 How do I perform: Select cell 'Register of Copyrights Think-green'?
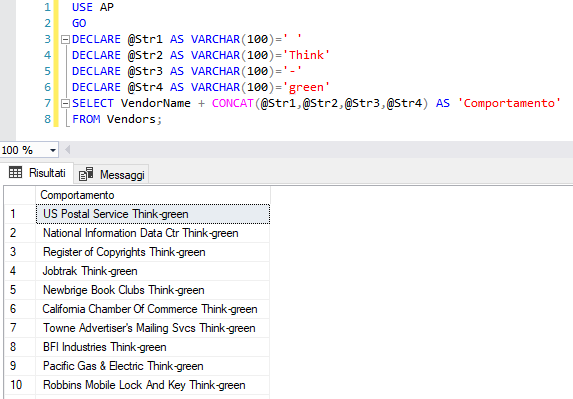click(153, 252)
